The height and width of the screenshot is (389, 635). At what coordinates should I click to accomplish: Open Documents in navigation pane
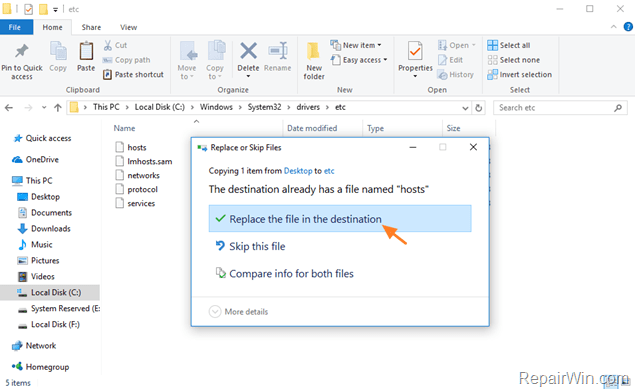coord(45,213)
